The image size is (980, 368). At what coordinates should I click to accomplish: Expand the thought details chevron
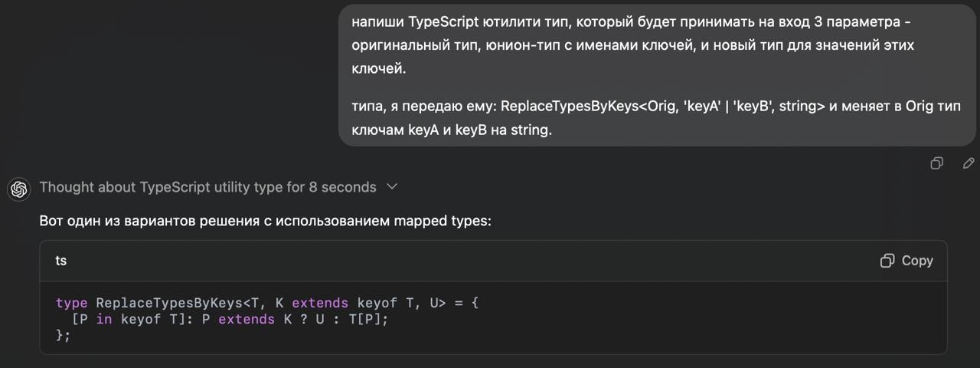click(392, 187)
